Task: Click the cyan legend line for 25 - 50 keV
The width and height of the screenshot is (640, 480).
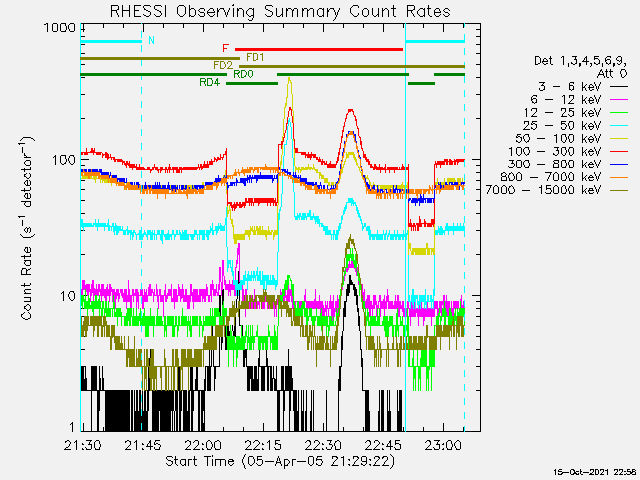Action: 619,126
